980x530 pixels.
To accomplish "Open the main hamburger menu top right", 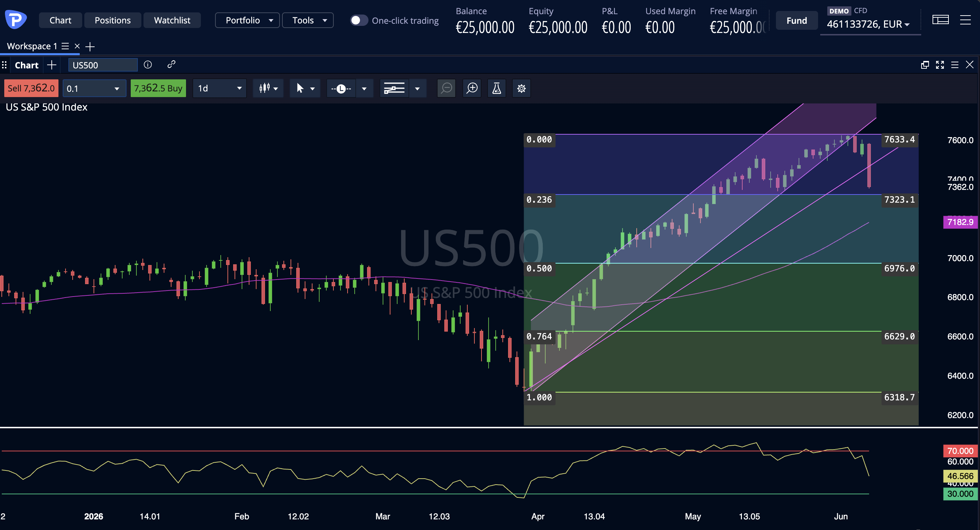I will point(965,20).
